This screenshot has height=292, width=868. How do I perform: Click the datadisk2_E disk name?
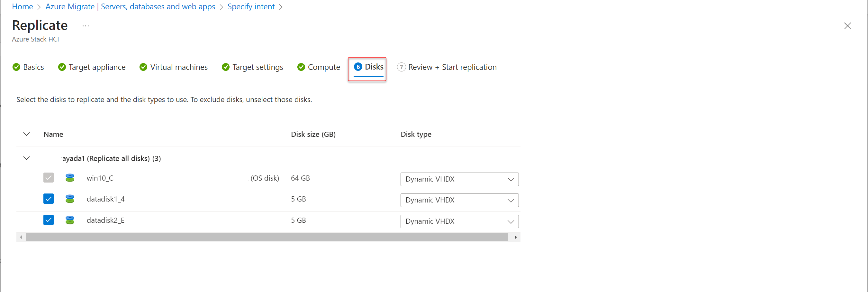(x=105, y=220)
